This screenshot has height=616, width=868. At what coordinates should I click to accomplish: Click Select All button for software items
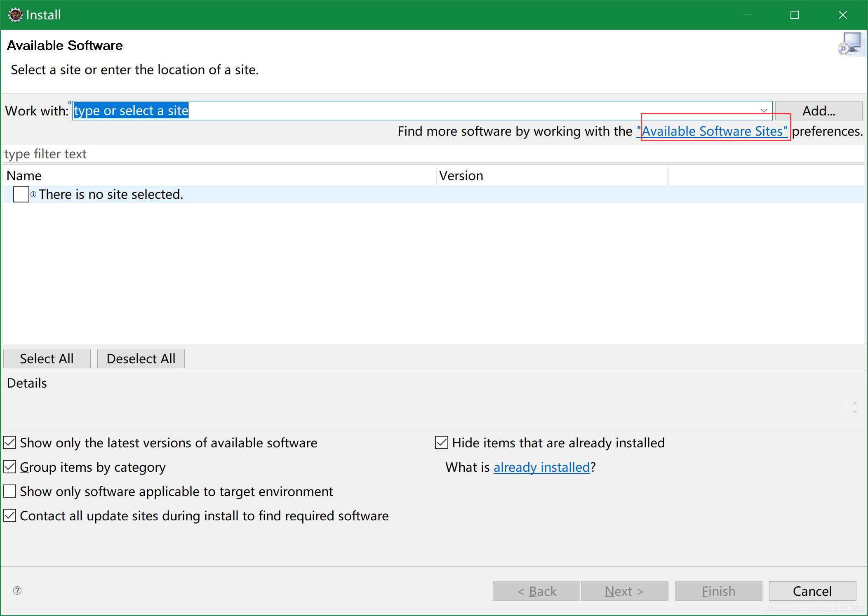click(45, 359)
